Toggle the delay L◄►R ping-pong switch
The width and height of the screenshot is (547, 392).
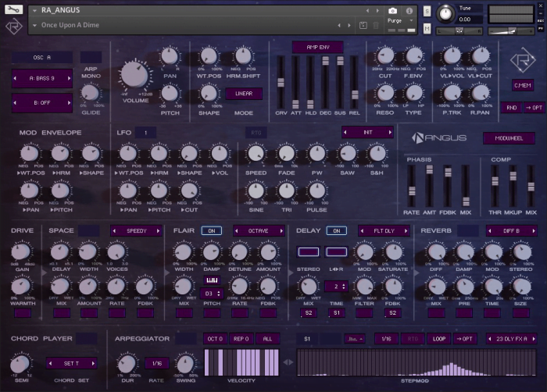(x=336, y=251)
